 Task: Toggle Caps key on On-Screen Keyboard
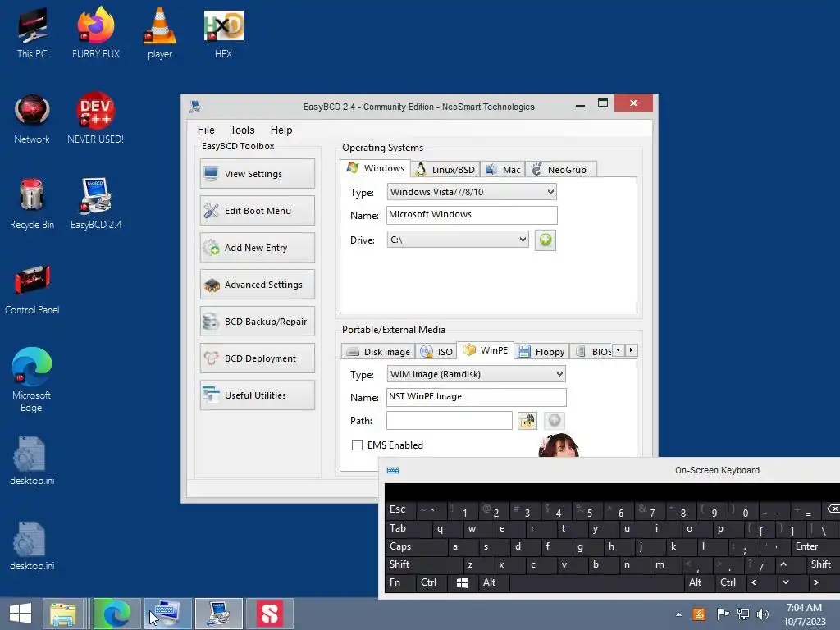pyautogui.click(x=416, y=546)
